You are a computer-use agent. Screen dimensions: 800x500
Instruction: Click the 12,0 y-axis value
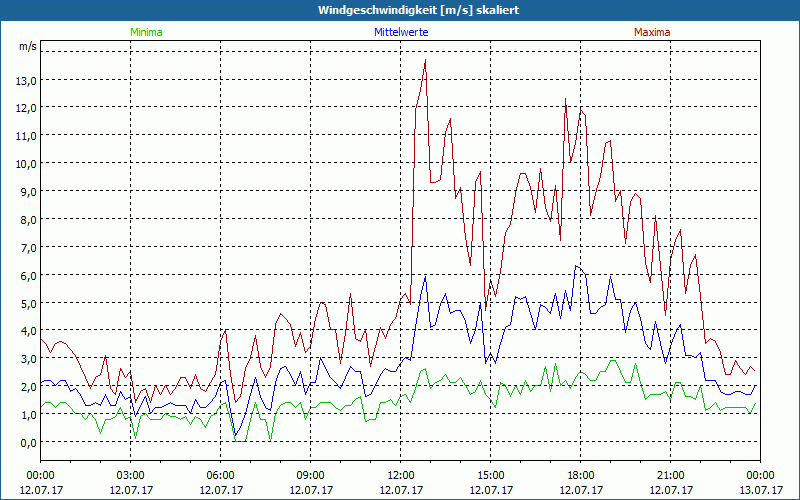(x=27, y=108)
